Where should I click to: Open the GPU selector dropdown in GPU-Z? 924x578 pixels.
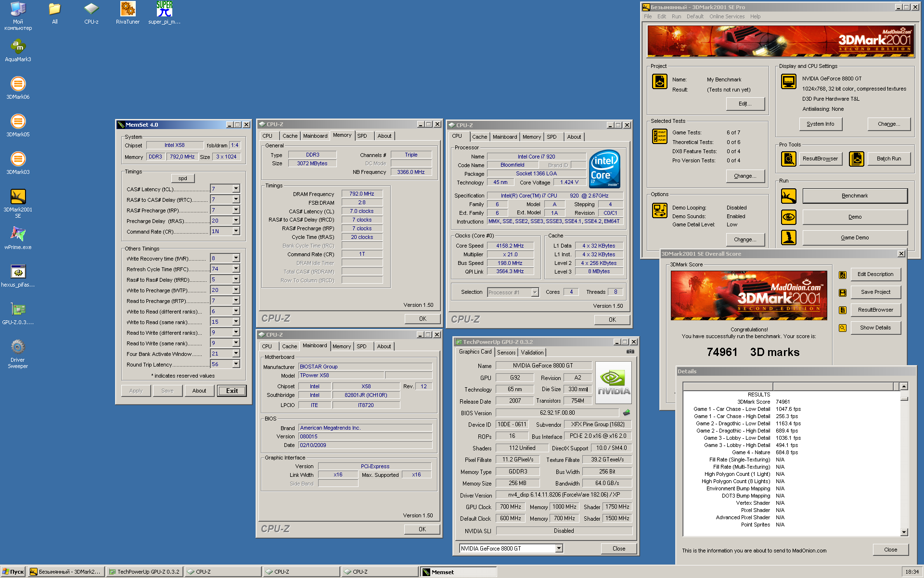(x=559, y=548)
